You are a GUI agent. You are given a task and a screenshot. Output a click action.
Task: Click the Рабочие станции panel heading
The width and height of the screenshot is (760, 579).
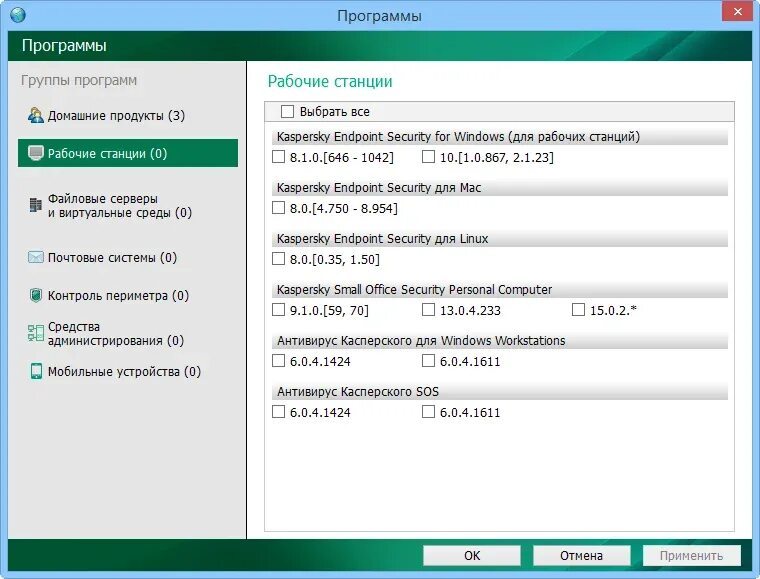pyautogui.click(x=330, y=81)
